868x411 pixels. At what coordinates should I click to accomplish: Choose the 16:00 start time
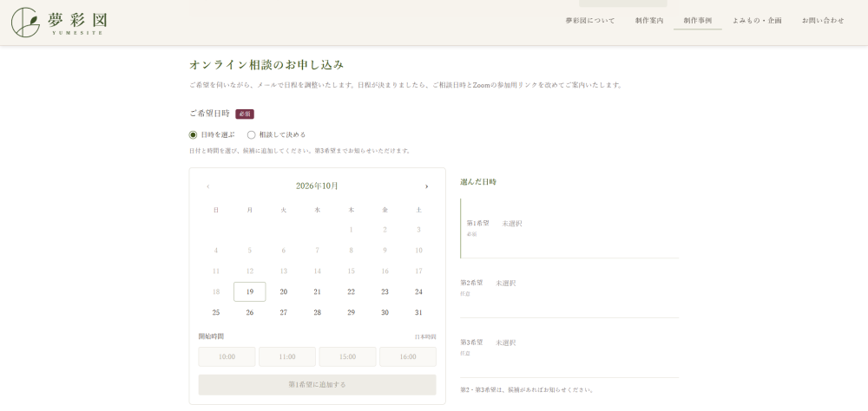click(408, 356)
